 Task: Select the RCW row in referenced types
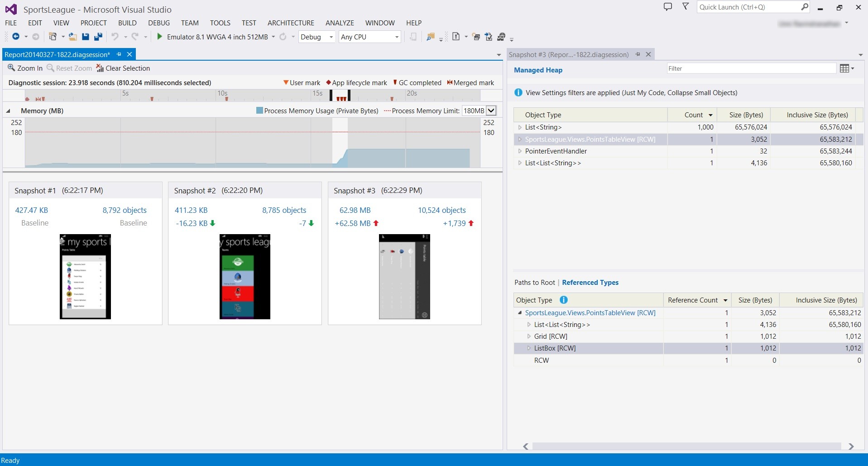tap(687, 360)
